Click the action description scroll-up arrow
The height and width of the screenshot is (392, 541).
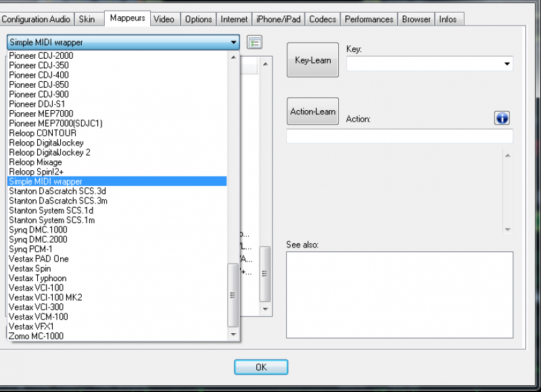click(508, 155)
